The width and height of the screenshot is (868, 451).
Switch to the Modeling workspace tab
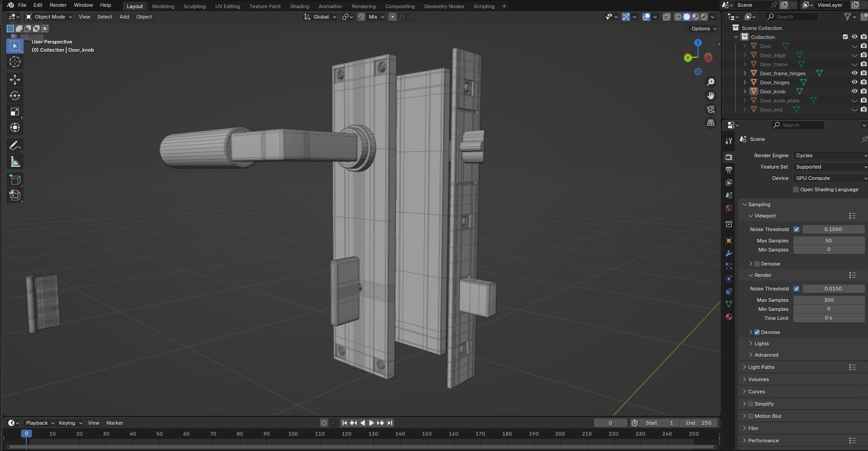(163, 6)
